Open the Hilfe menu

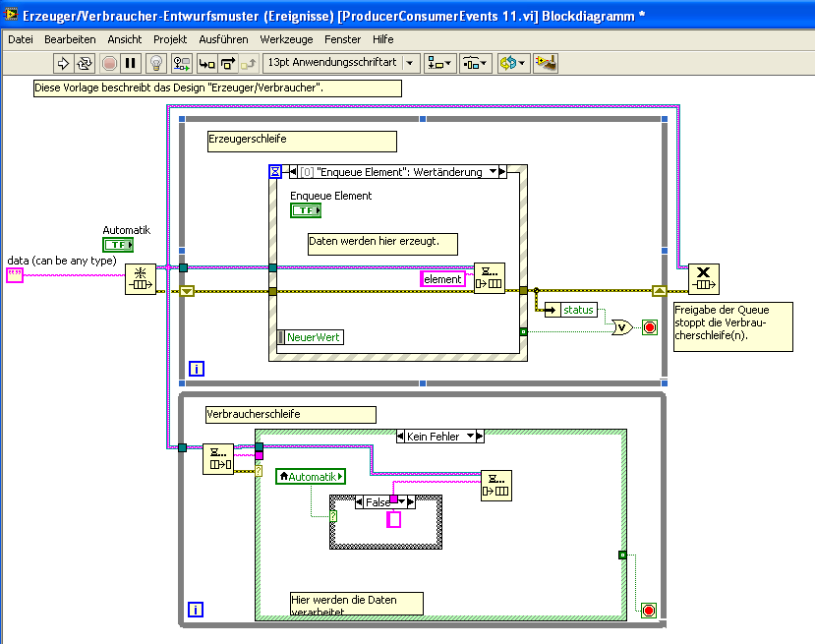pyautogui.click(x=383, y=39)
